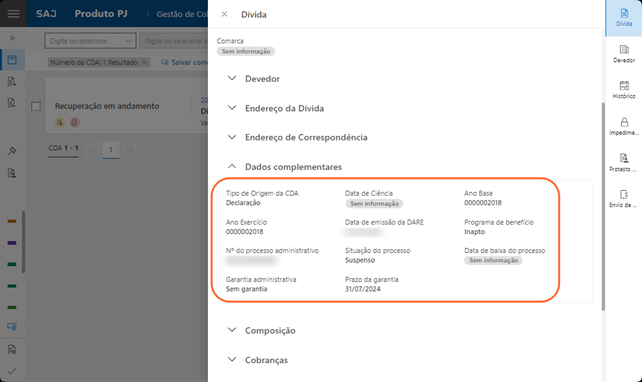Open the Protesto document icon

click(624, 162)
